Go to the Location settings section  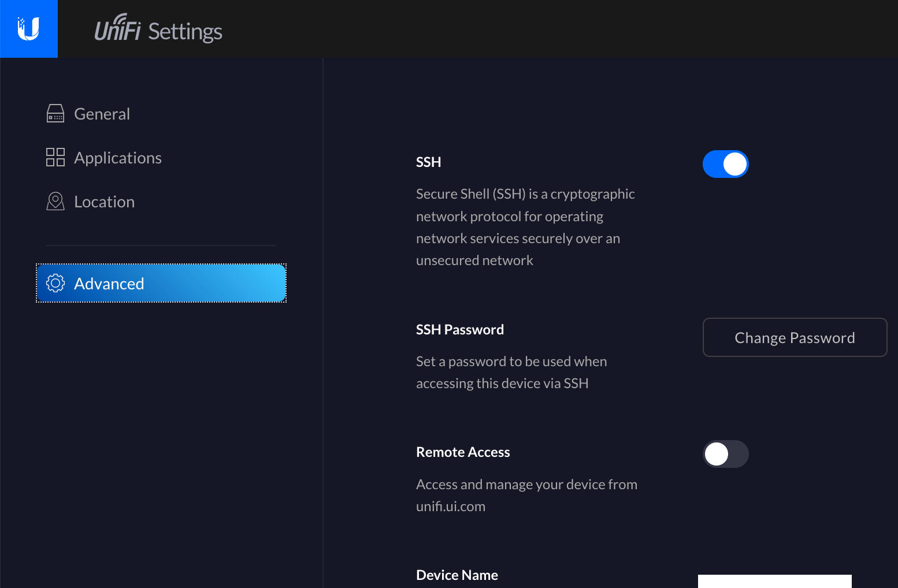(104, 202)
